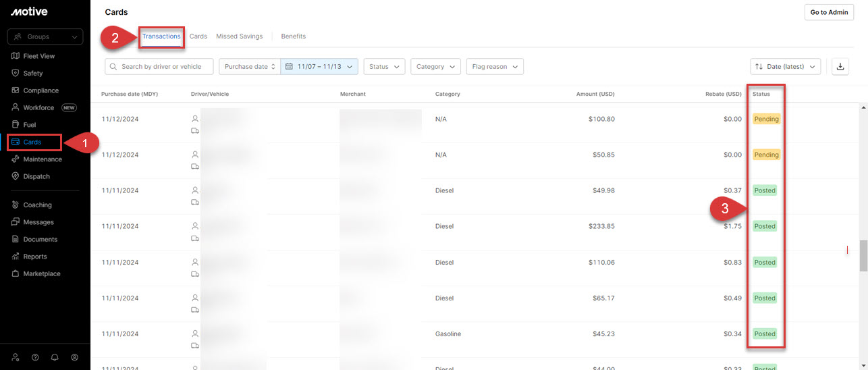Click Posted status of the $49.98 transaction
The height and width of the screenshot is (370, 868).
click(x=765, y=190)
